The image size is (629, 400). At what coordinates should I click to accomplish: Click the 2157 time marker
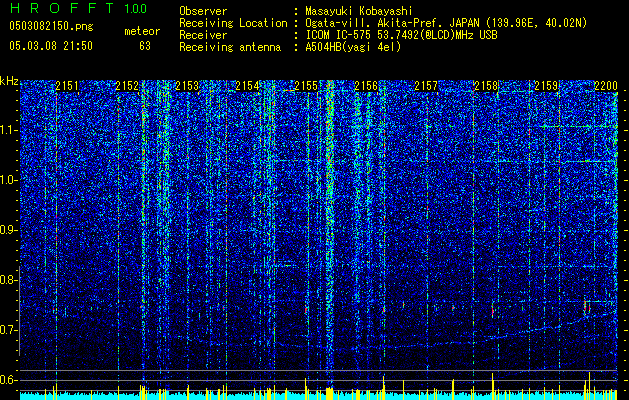tap(426, 86)
